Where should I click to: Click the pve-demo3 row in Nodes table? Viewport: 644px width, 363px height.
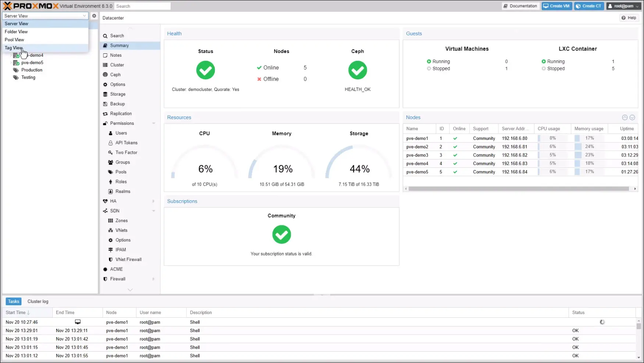pyautogui.click(x=520, y=155)
